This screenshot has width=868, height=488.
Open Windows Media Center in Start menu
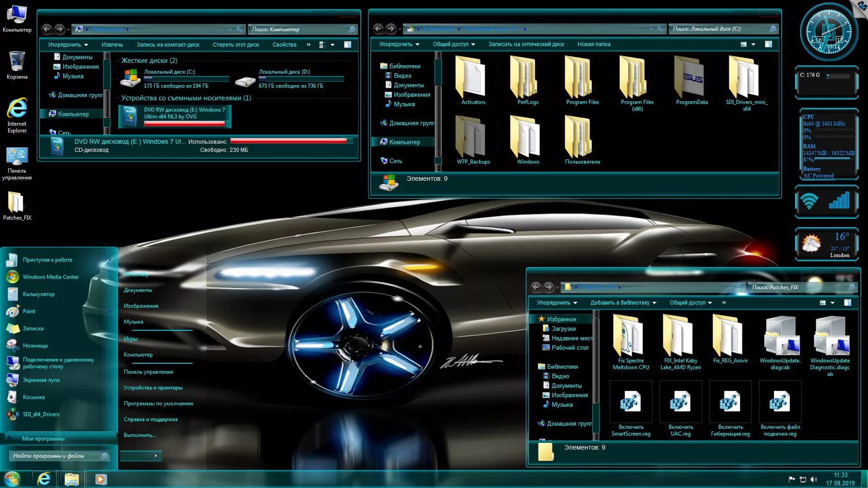(51, 277)
